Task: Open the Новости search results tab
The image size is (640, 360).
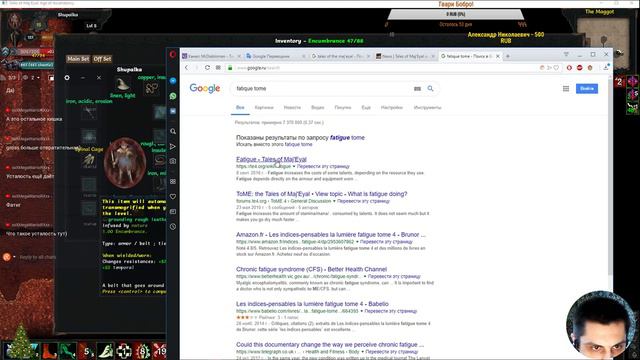Action: [292, 108]
